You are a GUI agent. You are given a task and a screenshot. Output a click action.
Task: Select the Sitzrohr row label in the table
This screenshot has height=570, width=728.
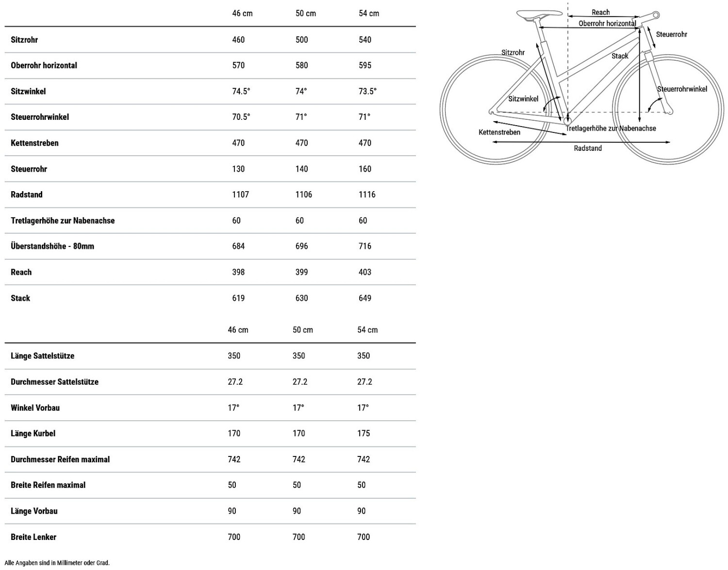click(24, 40)
